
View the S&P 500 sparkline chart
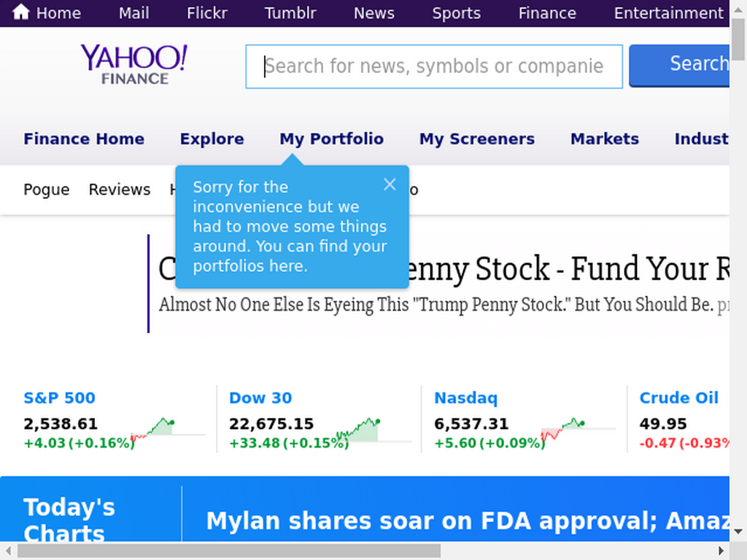click(168, 427)
